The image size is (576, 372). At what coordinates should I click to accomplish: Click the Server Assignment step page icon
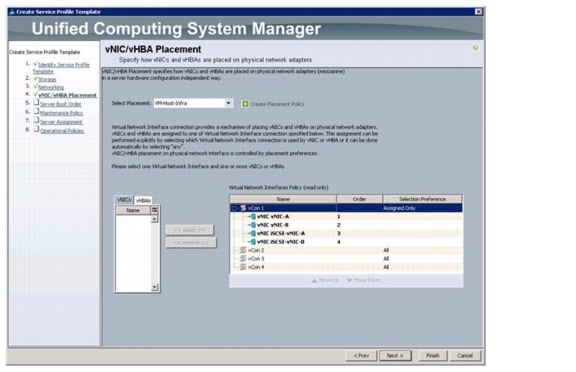click(x=36, y=120)
